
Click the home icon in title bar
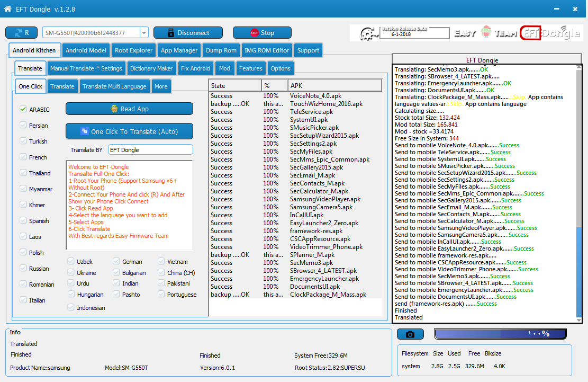7,8
